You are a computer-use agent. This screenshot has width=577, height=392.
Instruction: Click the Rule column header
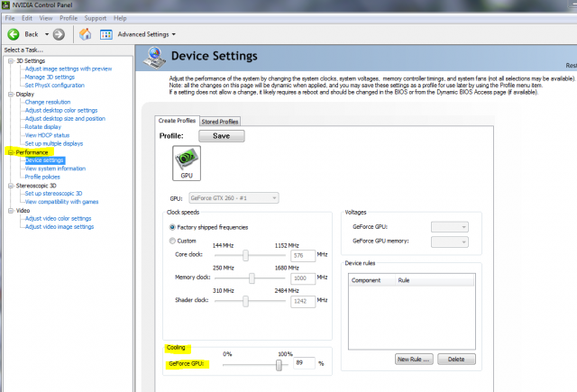(435, 280)
